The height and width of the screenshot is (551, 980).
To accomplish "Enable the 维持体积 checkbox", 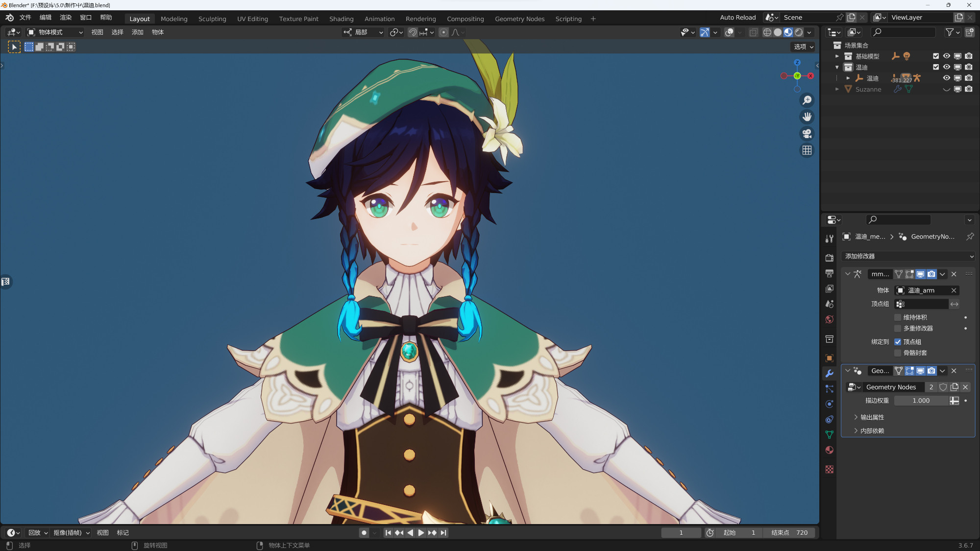I will pos(898,317).
